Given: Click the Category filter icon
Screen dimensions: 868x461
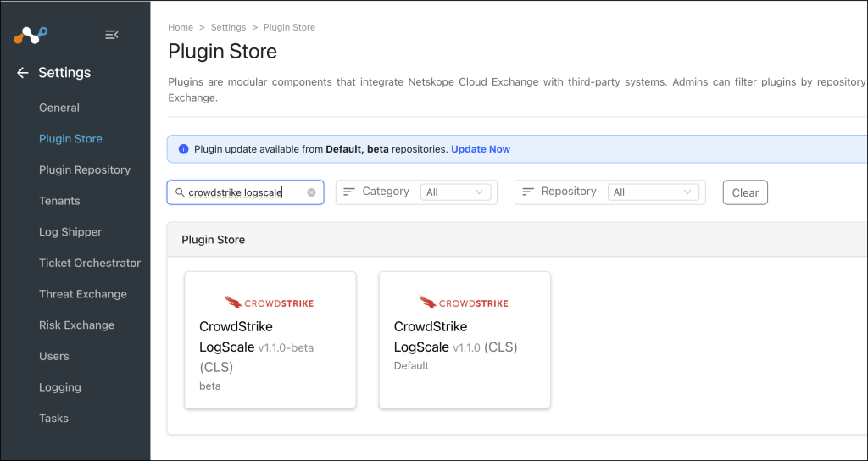Looking at the screenshot, I should pos(348,192).
